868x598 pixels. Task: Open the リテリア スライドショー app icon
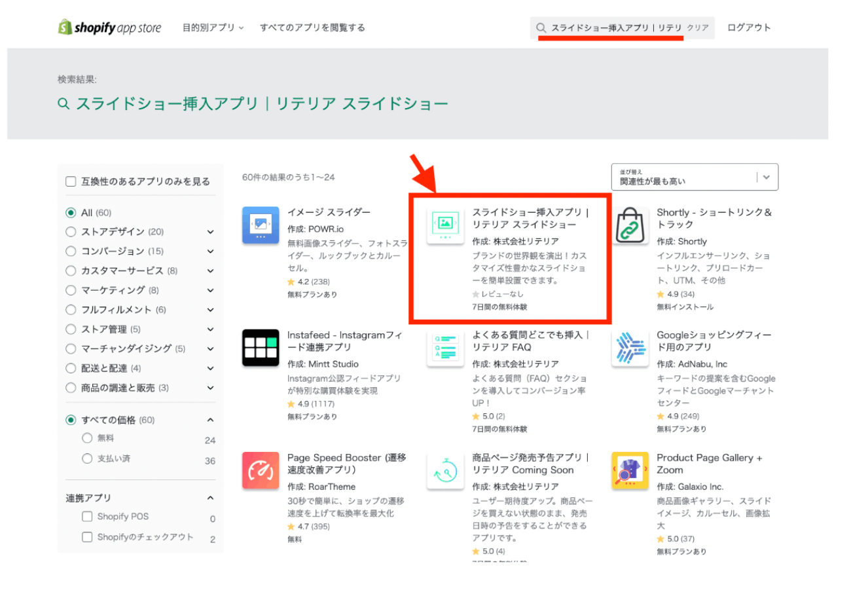(445, 225)
